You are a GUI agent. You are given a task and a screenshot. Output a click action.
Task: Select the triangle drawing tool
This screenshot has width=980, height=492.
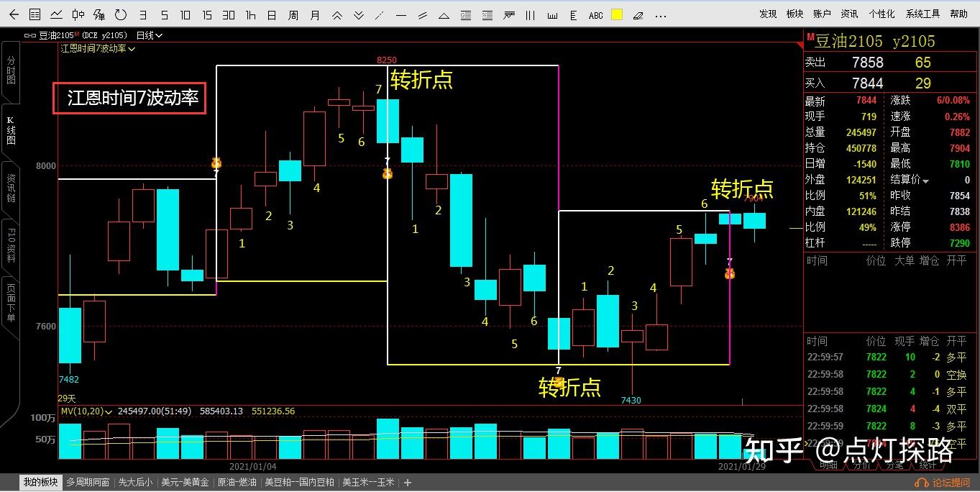pyautogui.click(x=444, y=14)
